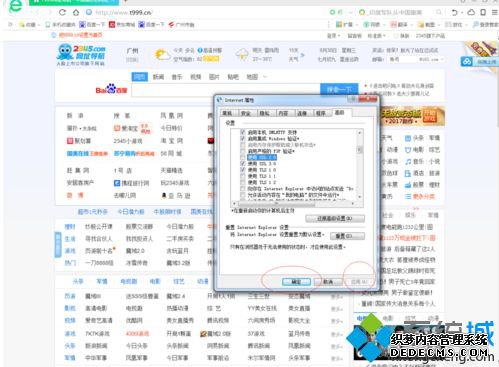This screenshot has height=367, width=499.
Task: Click the browser refresh icon
Action: pyautogui.click(x=62, y=12)
